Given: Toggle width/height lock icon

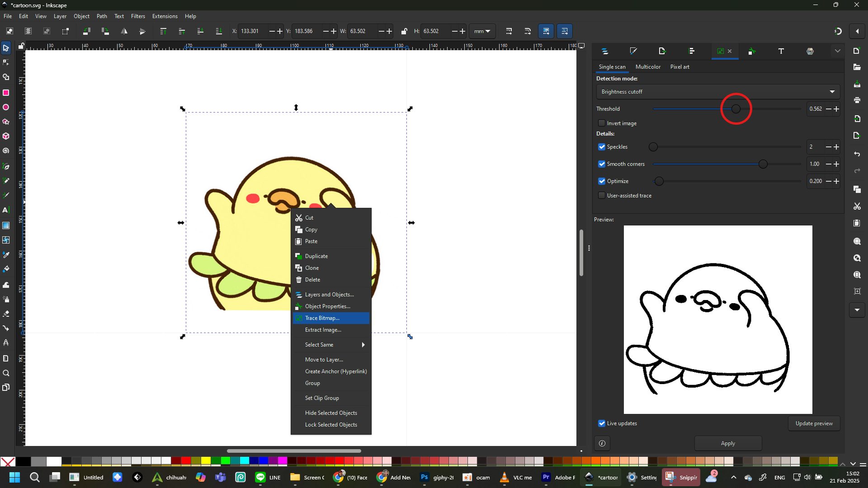Looking at the screenshot, I should click(x=404, y=31).
